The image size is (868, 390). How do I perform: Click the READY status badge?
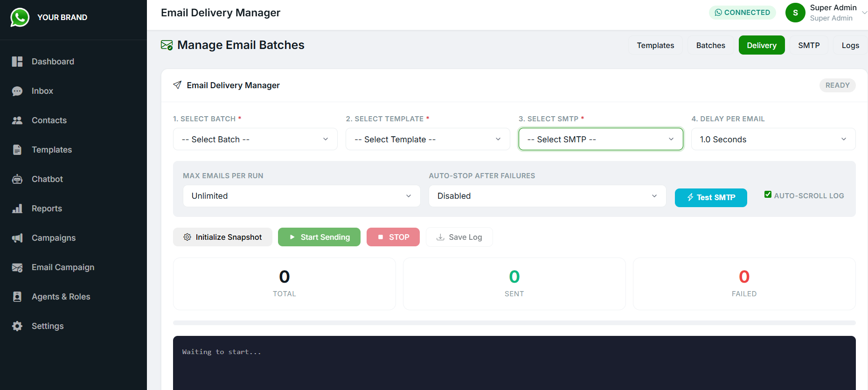[x=838, y=85]
